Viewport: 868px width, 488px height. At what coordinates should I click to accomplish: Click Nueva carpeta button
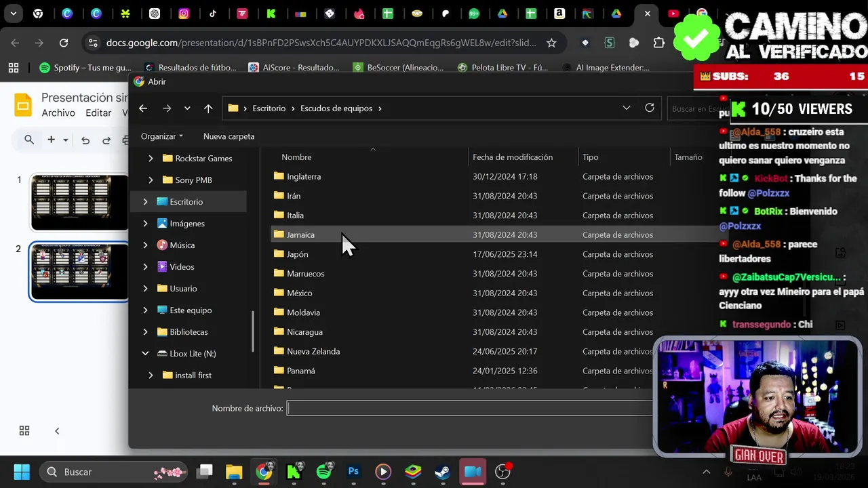point(229,136)
